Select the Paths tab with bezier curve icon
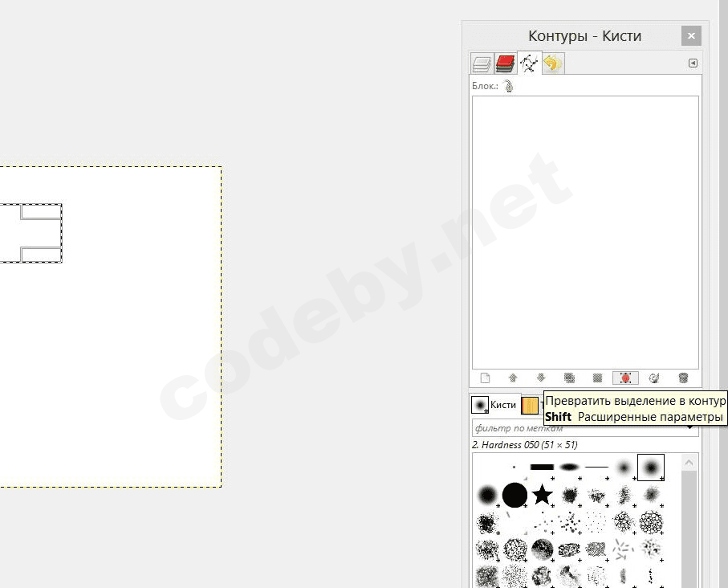Viewport: 728px width, 588px height. [529, 63]
